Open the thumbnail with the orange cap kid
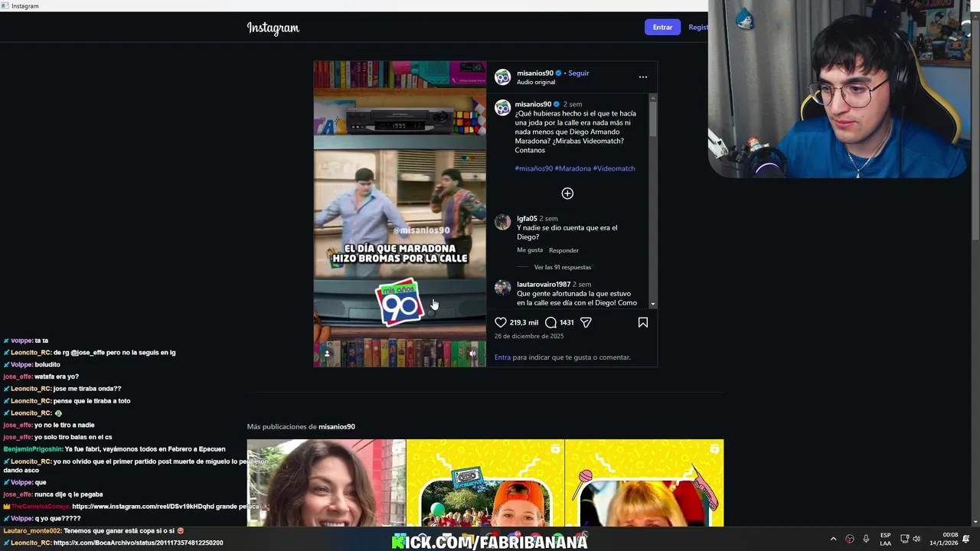The height and width of the screenshot is (551, 980). coord(485,483)
